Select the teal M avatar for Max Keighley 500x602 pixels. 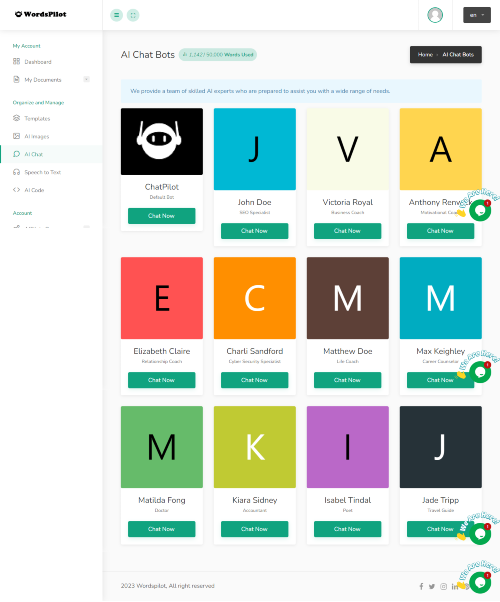point(440,298)
